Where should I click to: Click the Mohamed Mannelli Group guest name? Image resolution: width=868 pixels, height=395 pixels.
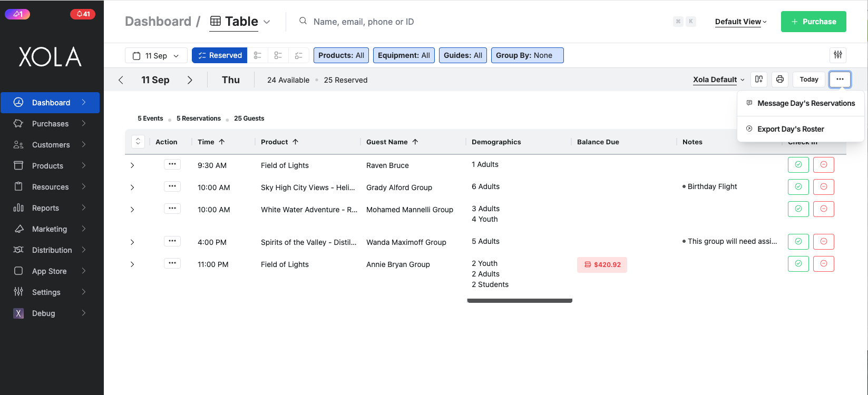point(409,210)
